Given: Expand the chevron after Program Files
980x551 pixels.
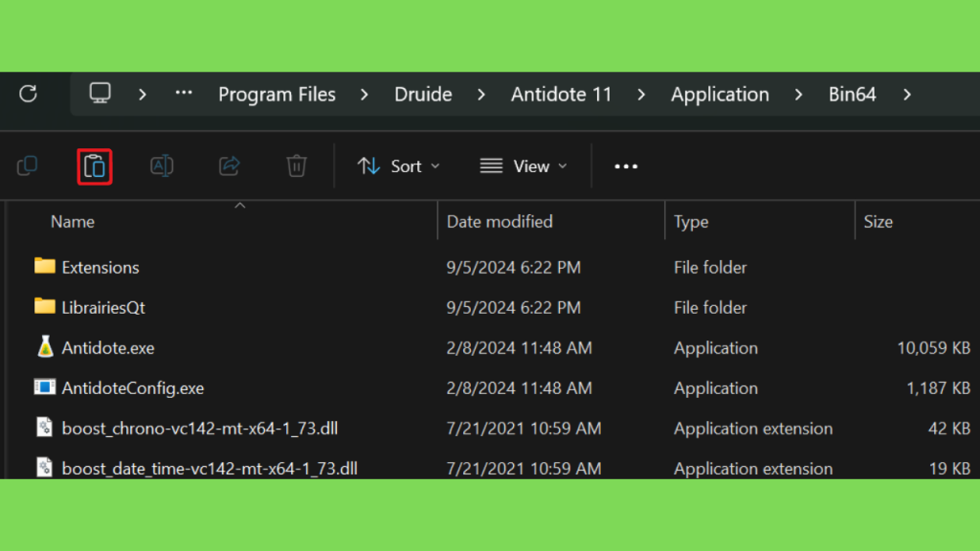Looking at the screenshot, I should [x=365, y=95].
